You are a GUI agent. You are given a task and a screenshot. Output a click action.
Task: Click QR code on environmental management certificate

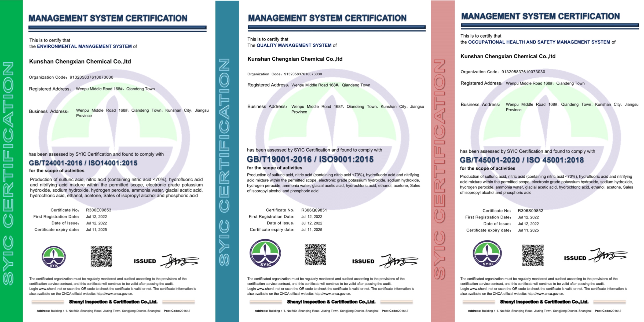(101, 256)
